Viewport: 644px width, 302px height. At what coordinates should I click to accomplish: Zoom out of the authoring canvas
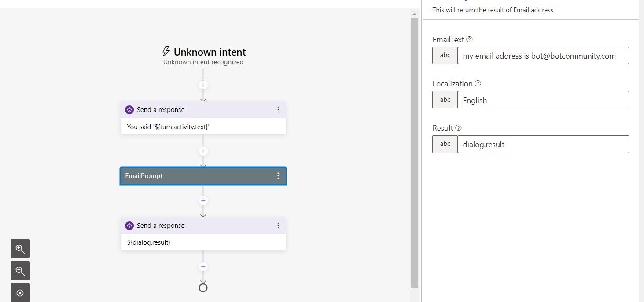20,271
